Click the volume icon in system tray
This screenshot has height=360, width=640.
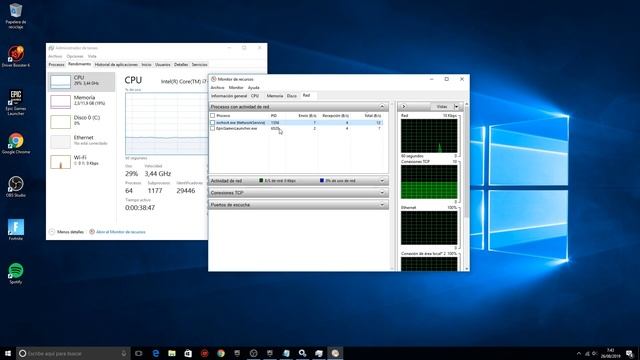[x=595, y=353]
